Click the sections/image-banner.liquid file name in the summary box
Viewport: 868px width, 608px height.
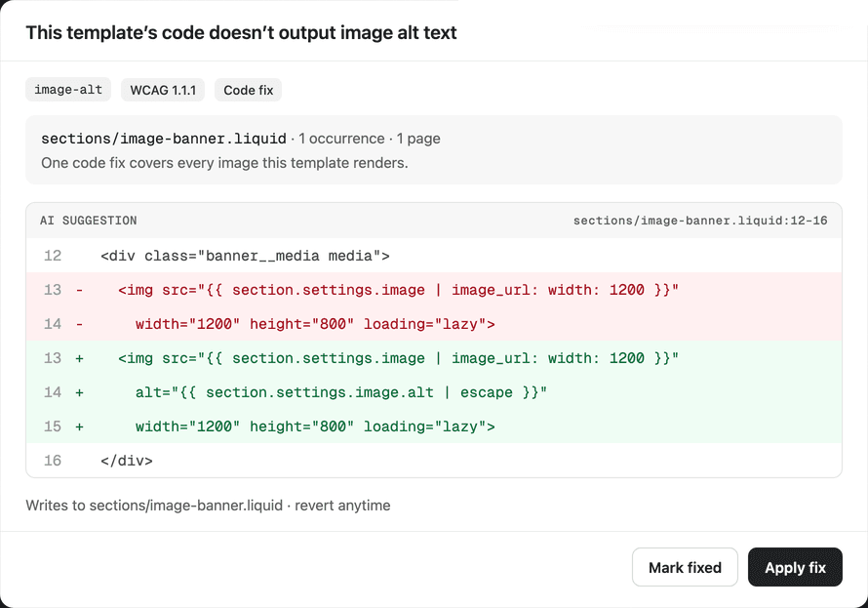coord(164,139)
